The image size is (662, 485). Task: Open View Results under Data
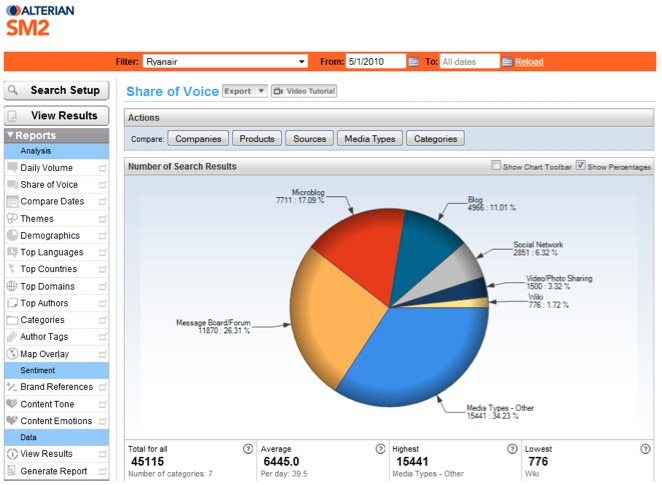tap(46, 454)
